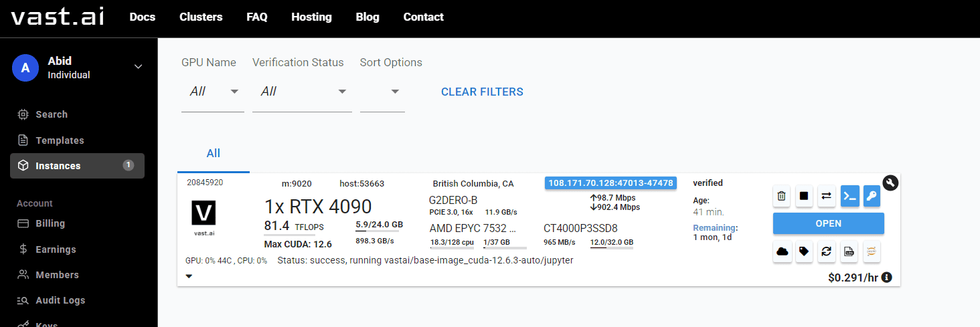The height and width of the screenshot is (327, 980).
Task: Click the 18.3/128 cpu usage bar
Action: click(x=452, y=243)
